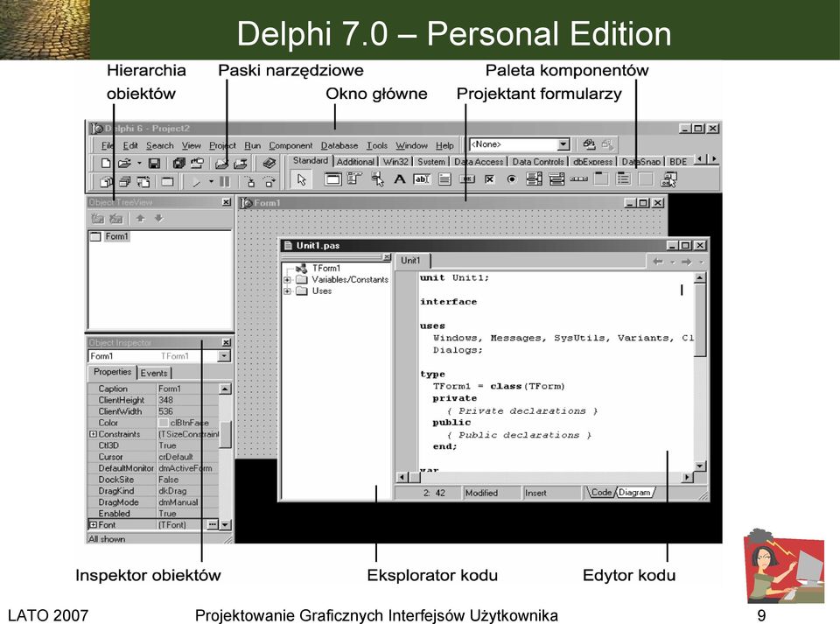Click move-down arrow in Object TreeView toolbar
The height and width of the screenshot is (624, 840).
158,218
